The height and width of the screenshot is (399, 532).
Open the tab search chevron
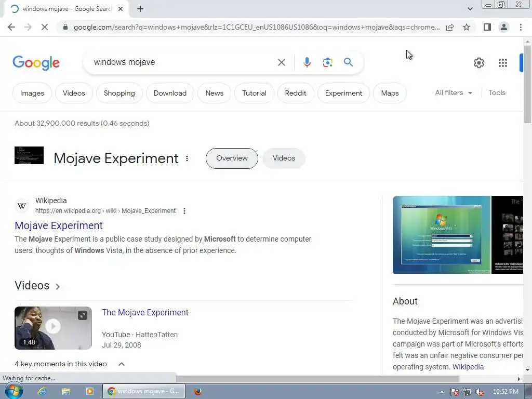pyautogui.click(x=470, y=9)
